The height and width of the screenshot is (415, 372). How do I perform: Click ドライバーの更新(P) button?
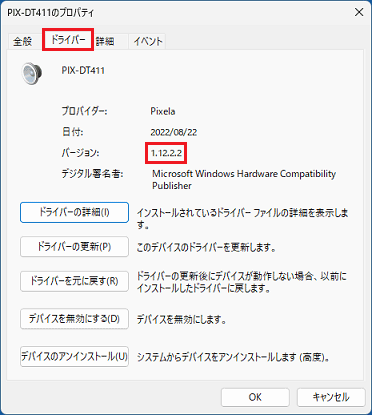(74, 247)
